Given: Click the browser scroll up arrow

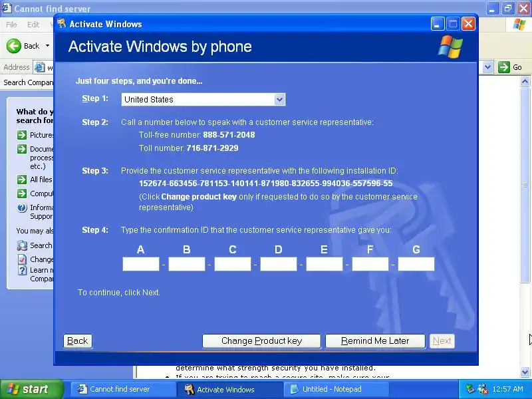Looking at the screenshot, I should coord(525,81).
